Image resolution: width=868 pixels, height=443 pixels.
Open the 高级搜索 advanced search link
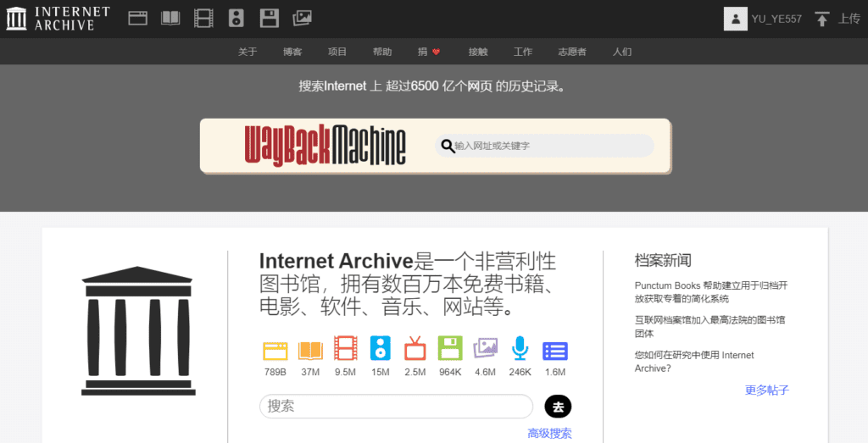549,434
